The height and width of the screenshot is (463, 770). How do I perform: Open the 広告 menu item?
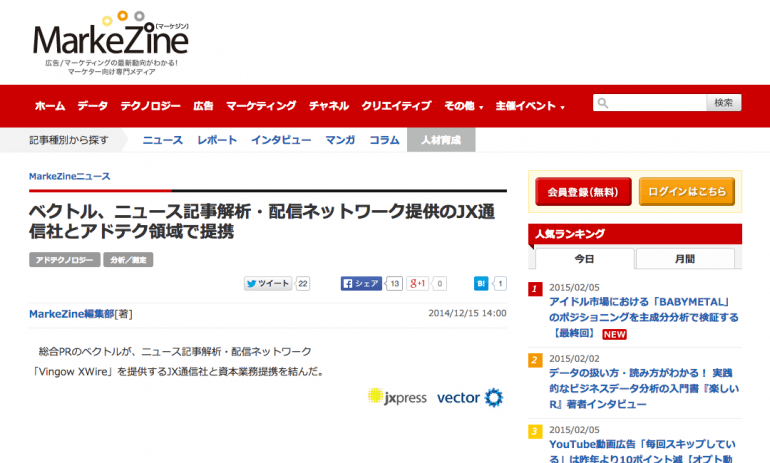point(203,106)
